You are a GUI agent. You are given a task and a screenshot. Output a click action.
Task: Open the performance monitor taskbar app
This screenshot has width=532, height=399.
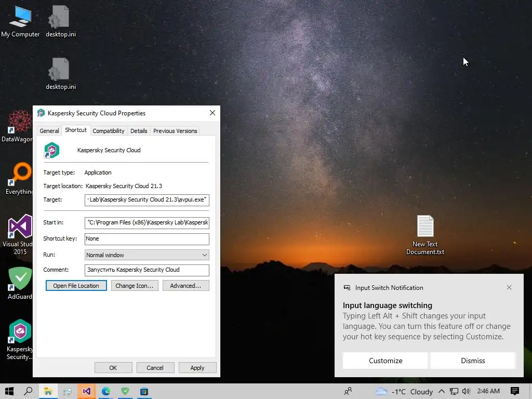tap(67, 391)
